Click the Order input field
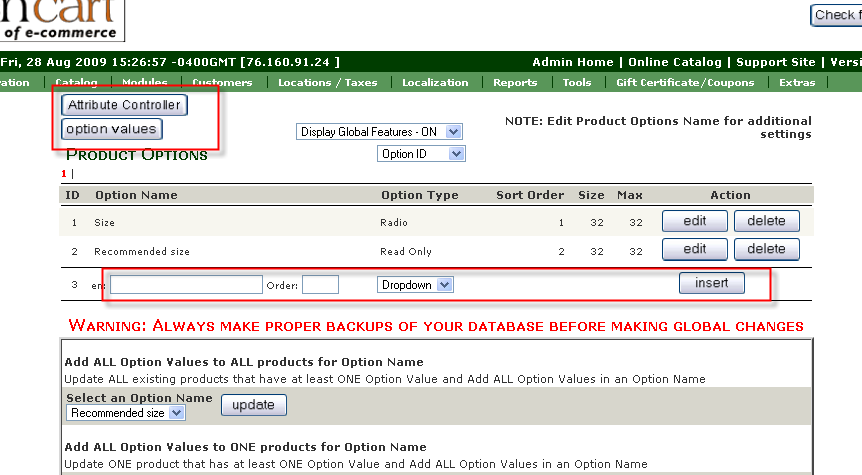The width and height of the screenshot is (862, 475). point(320,285)
